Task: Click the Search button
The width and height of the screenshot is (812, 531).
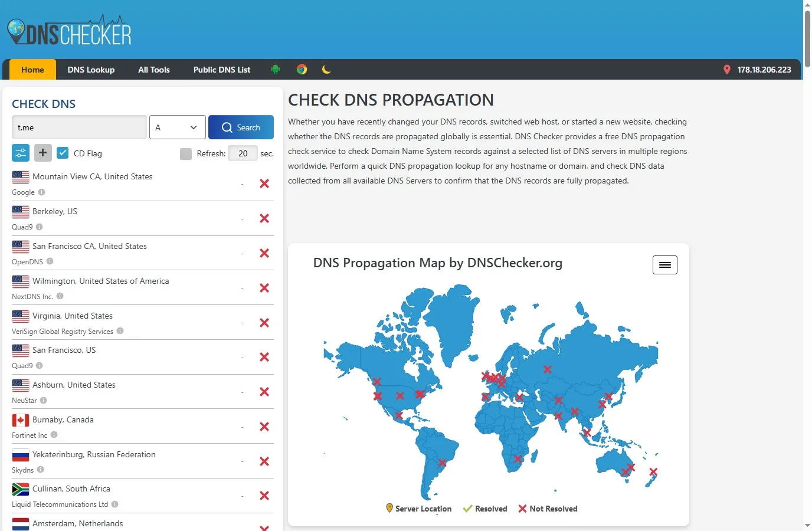Action: pyautogui.click(x=241, y=127)
